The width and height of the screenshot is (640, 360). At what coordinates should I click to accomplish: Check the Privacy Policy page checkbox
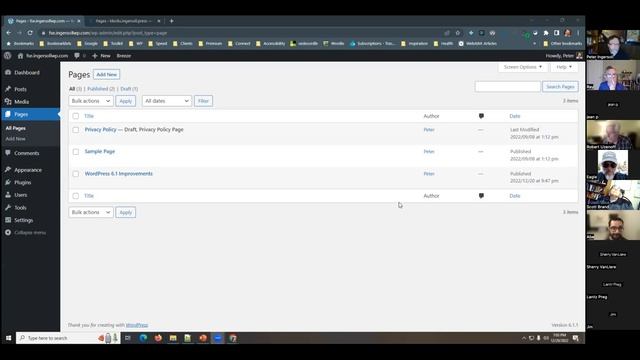tap(76, 130)
